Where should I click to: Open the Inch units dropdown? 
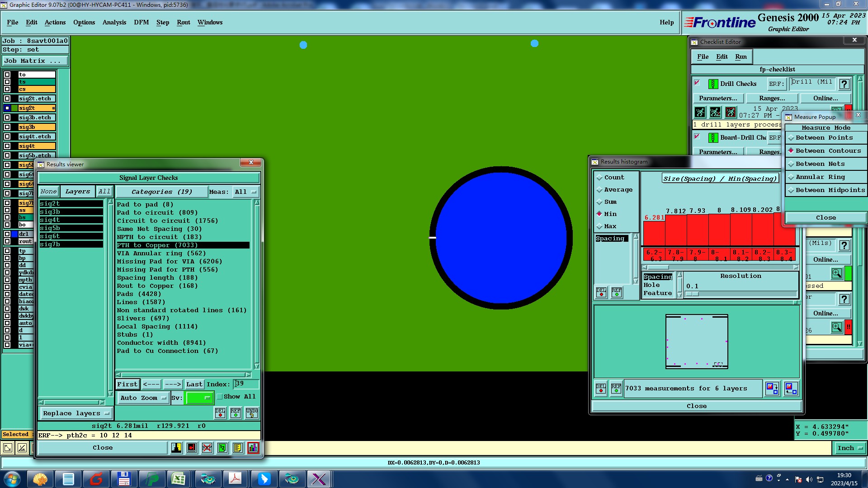point(849,448)
